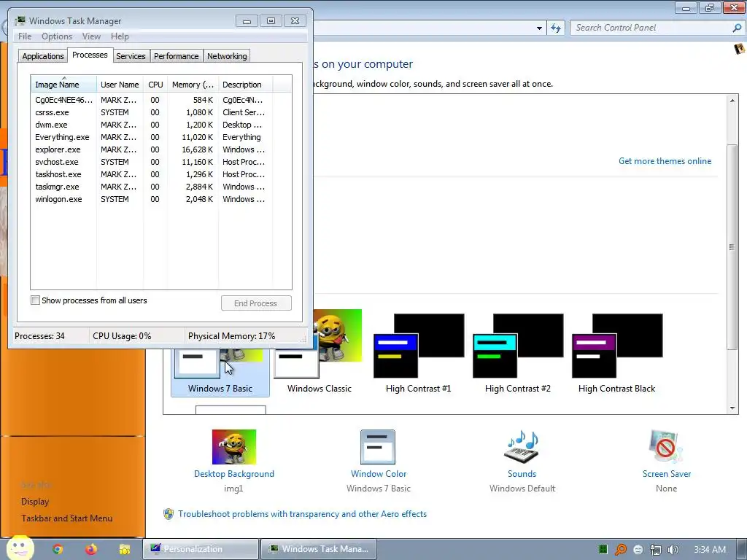Click the themes list scroll-up arrow
The width and height of the screenshot is (747, 560).
(732, 101)
